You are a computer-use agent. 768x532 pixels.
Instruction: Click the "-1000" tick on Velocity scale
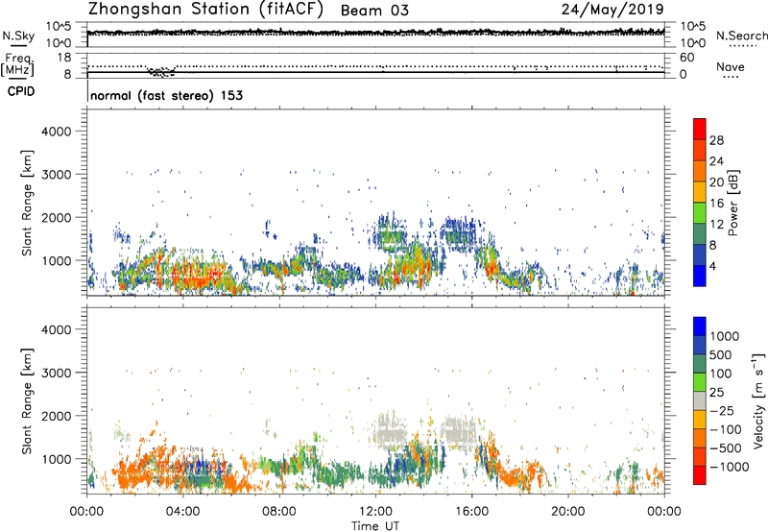[x=729, y=467]
